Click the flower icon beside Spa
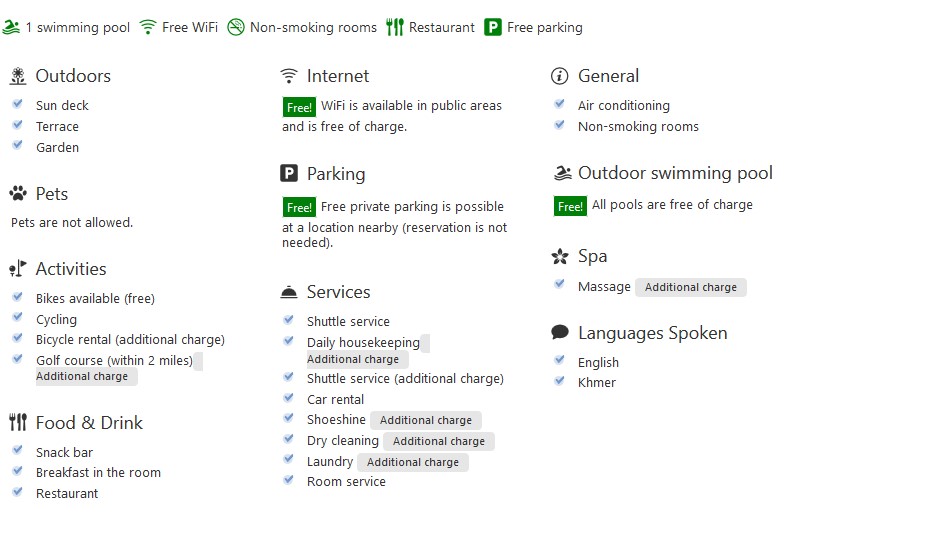940x534 pixels. (560, 257)
